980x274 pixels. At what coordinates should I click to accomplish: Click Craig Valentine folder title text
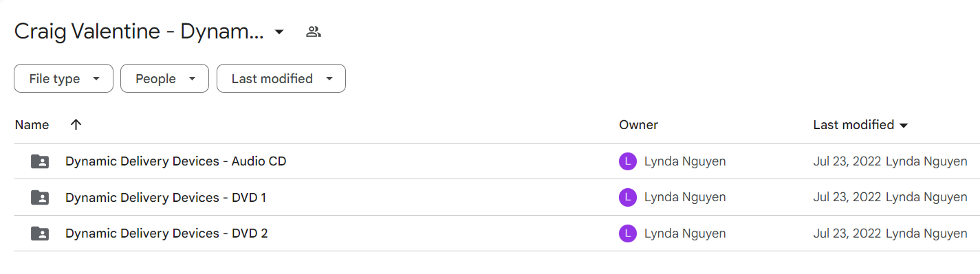[139, 32]
